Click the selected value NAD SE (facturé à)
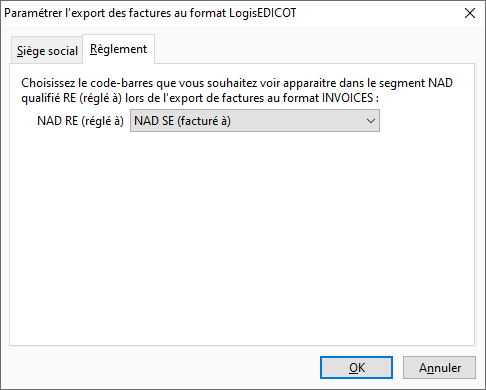 point(182,121)
